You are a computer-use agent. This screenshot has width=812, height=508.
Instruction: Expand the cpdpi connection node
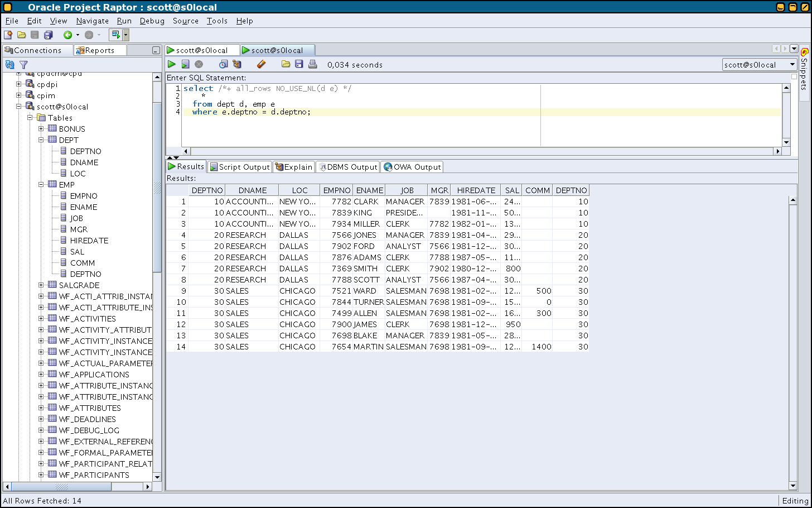[19, 84]
